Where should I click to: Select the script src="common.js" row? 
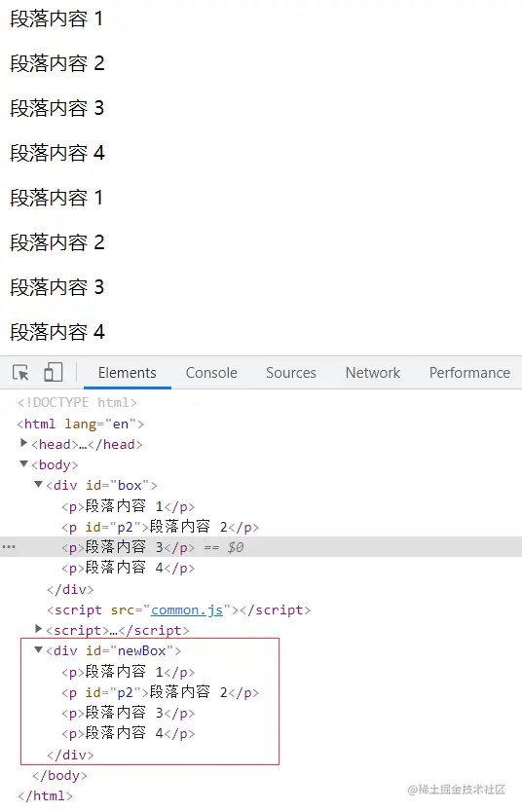point(178,610)
